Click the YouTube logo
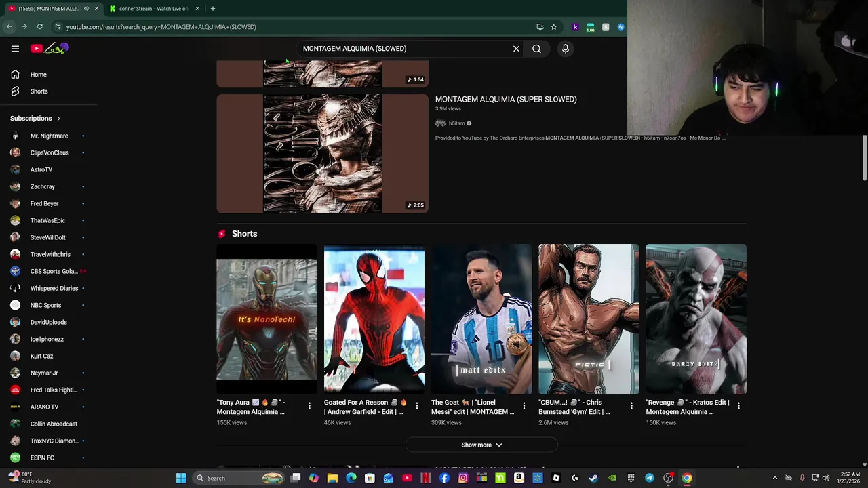The width and height of the screenshot is (868, 488). [x=50, y=49]
